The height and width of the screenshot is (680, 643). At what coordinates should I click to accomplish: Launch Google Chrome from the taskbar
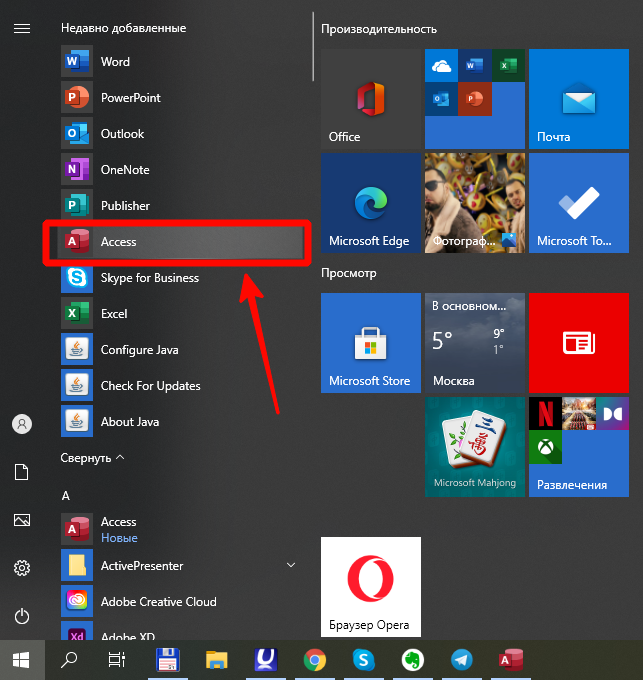pyautogui.click(x=315, y=660)
